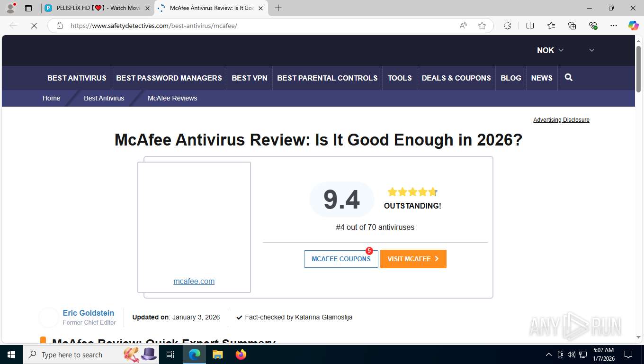Toggle split screen view
This screenshot has height=364, width=644.
[530, 26]
